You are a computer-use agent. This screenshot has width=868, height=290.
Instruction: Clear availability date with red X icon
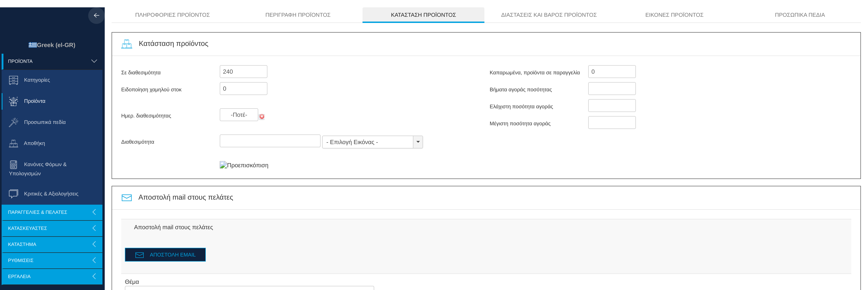click(x=262, y=116)
